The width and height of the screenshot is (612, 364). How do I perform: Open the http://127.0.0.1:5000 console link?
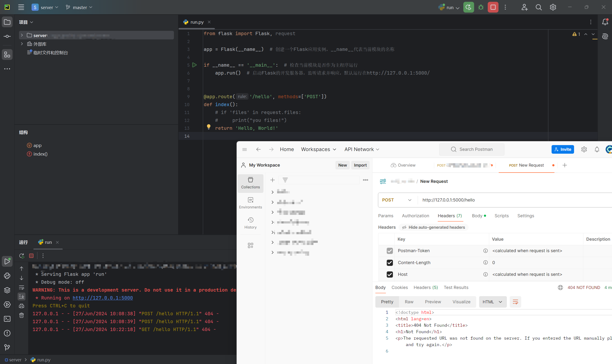coord(103,298)
